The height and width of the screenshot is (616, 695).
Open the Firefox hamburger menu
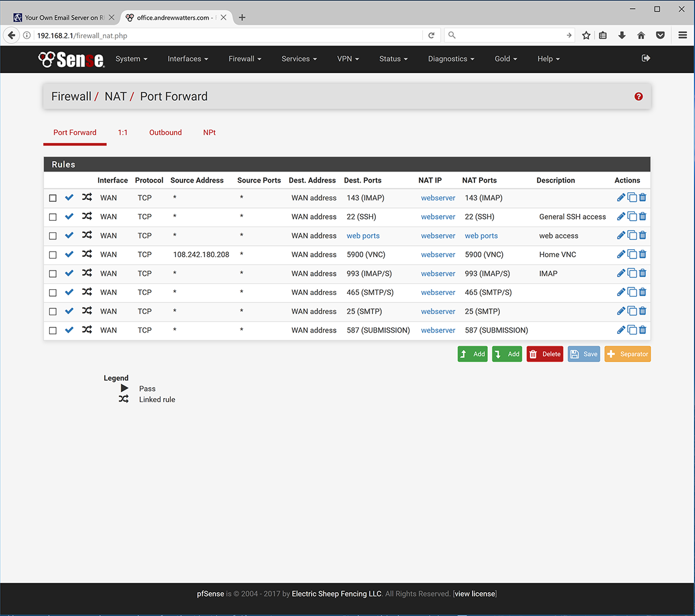[x=683, y=35]
